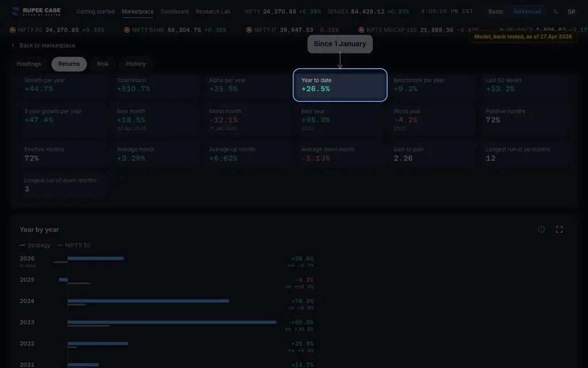588x368 pixels.
Task: Click the Longest run of up months card
Action: coord(524,154)
